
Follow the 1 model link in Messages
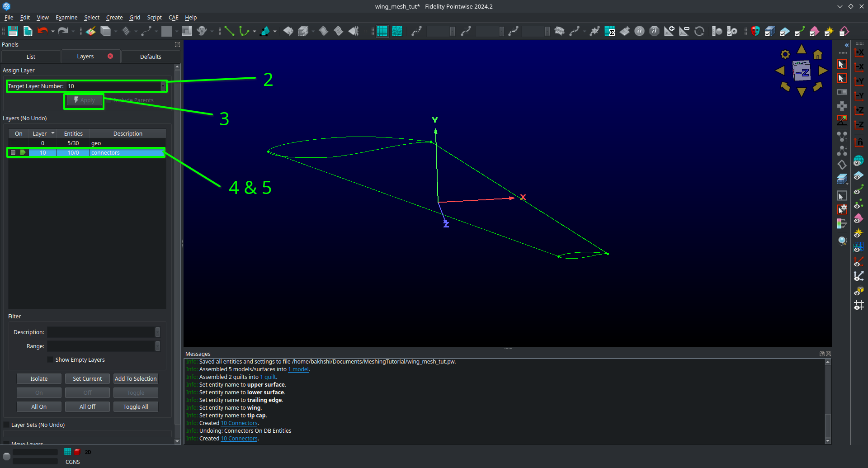298,369
